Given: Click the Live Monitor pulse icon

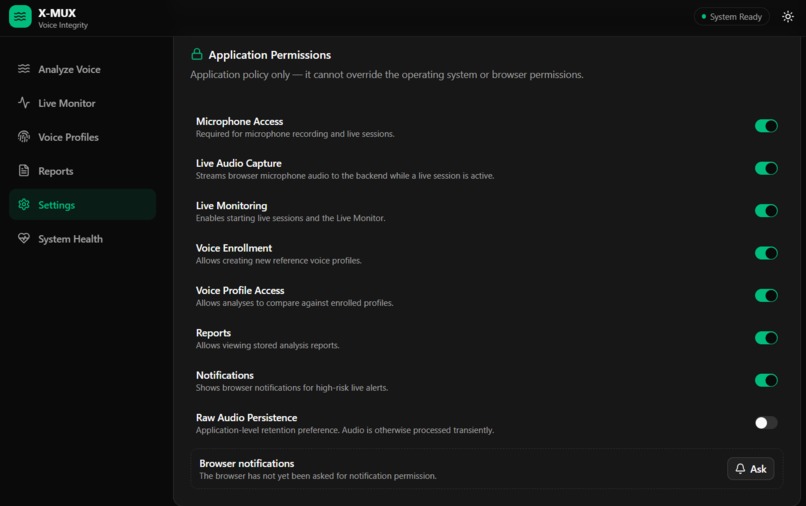Looking at the screenshot, I should [x=24, y=103].
